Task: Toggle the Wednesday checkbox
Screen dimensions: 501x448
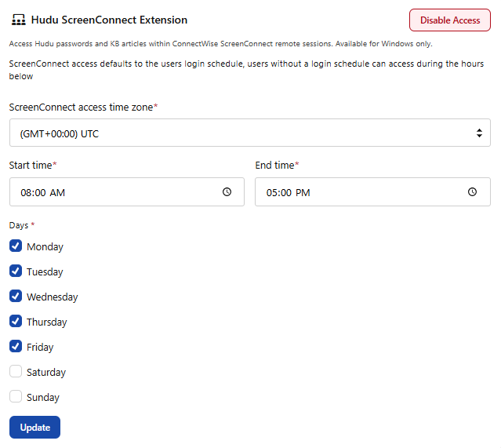Action: (x=16, y=296)
